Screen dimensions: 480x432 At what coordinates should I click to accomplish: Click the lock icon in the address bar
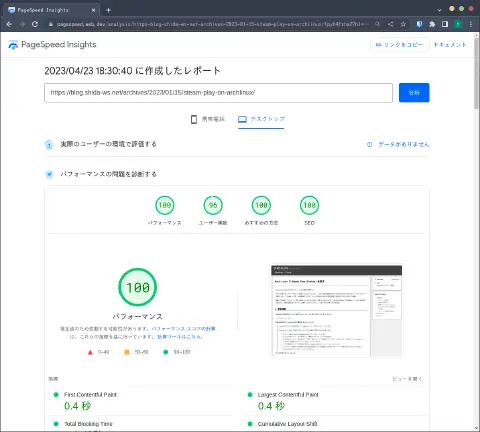click(51, 24)
